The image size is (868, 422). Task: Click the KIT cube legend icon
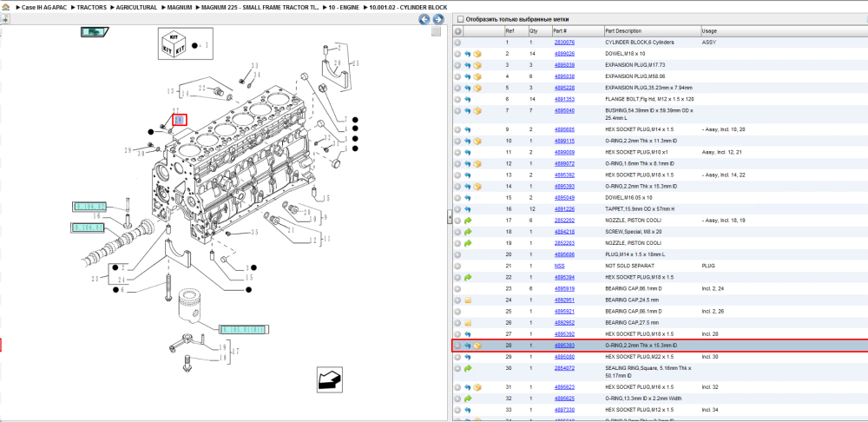[x=173, y=45]
